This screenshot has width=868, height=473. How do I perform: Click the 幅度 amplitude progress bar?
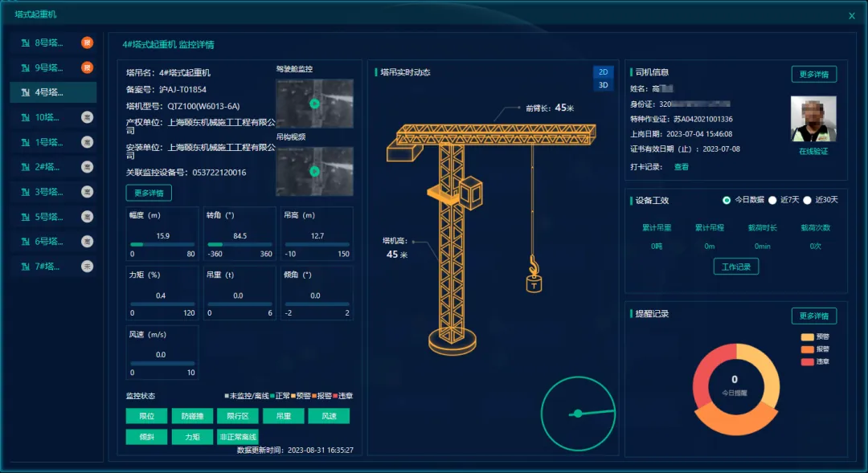point(162,244)
